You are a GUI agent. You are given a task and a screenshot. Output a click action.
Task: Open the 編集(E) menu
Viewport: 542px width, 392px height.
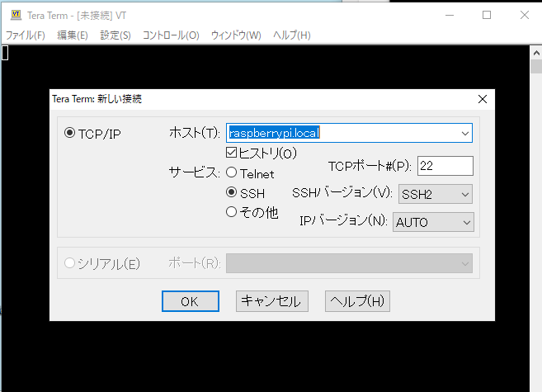point(73,35)
